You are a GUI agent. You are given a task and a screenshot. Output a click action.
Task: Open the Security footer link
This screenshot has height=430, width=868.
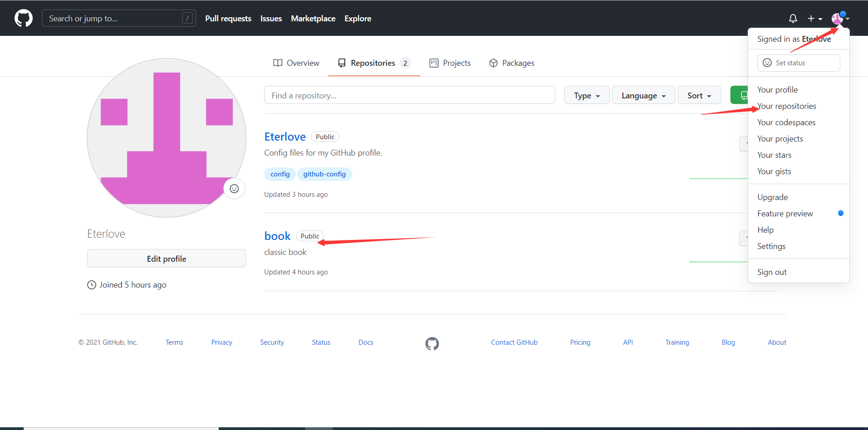pos(272,342)
